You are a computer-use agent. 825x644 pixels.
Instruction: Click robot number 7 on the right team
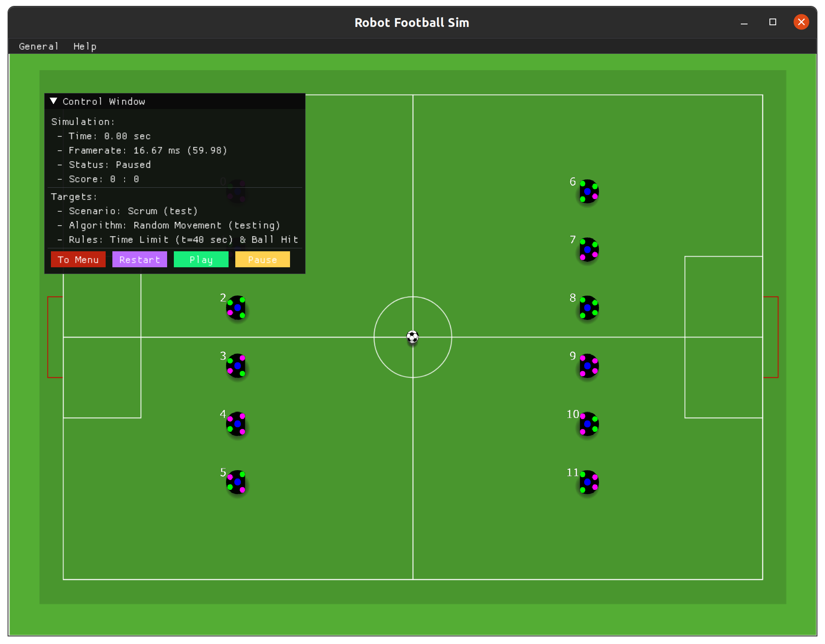[588, 250]
